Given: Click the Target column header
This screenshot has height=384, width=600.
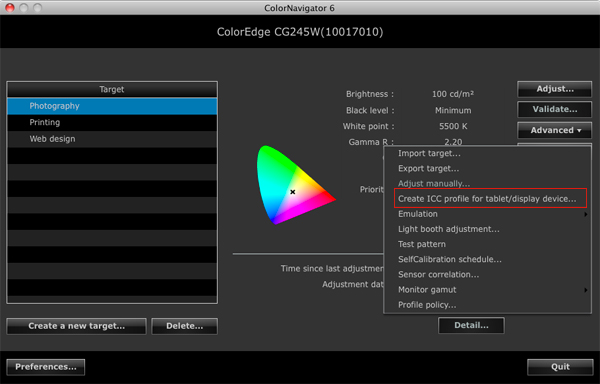Looking at the screenshot, I should click(112, 89).
